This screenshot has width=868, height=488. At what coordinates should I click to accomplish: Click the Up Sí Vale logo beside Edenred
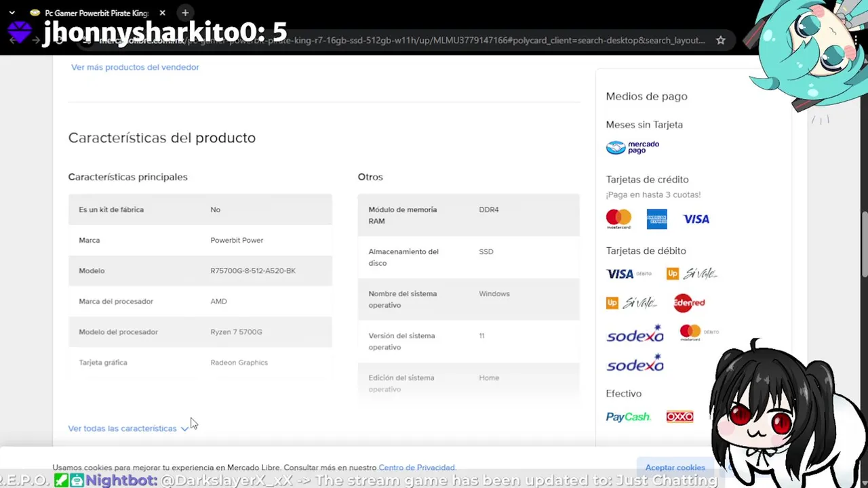[631, 303]
